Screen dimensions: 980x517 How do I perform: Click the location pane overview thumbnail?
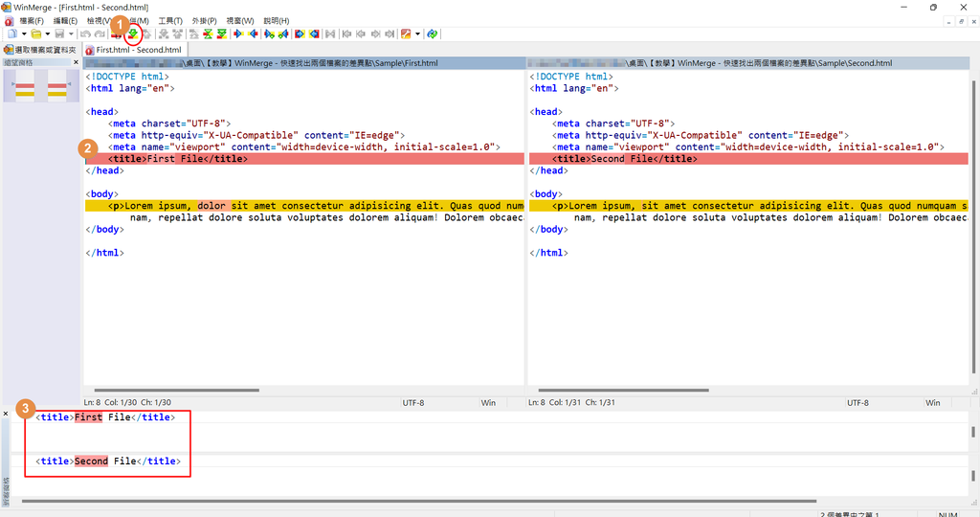pos(40,86)
